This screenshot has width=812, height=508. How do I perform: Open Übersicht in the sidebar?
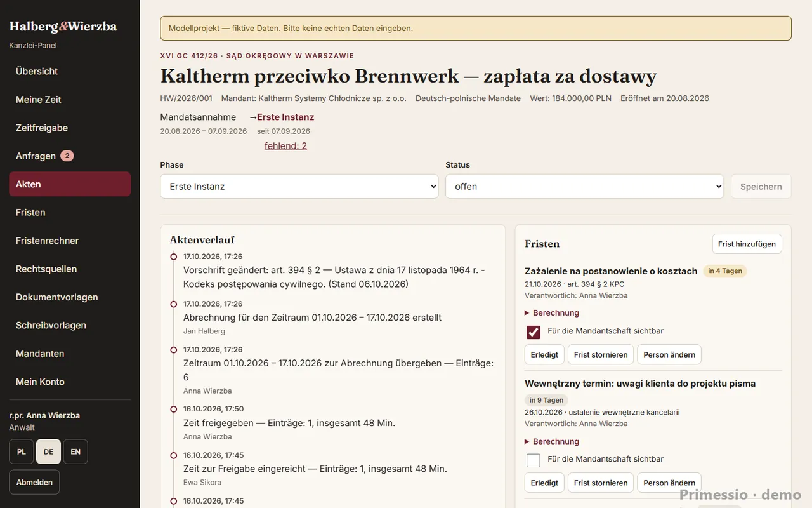point(70,71)
